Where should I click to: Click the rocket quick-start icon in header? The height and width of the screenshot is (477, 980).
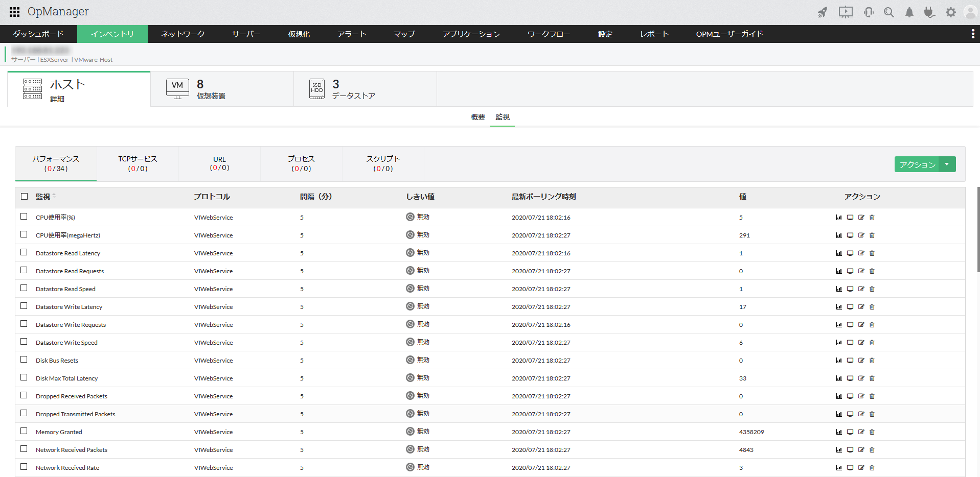pos(822,12)
